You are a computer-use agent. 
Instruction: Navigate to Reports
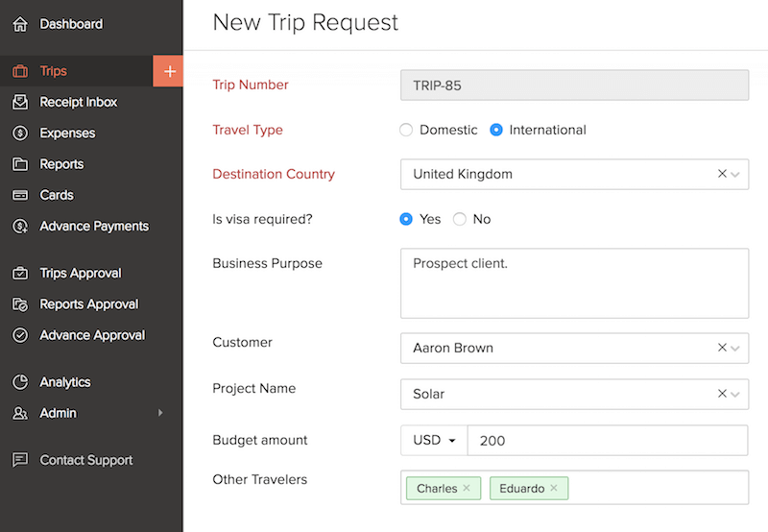[61, 164]
